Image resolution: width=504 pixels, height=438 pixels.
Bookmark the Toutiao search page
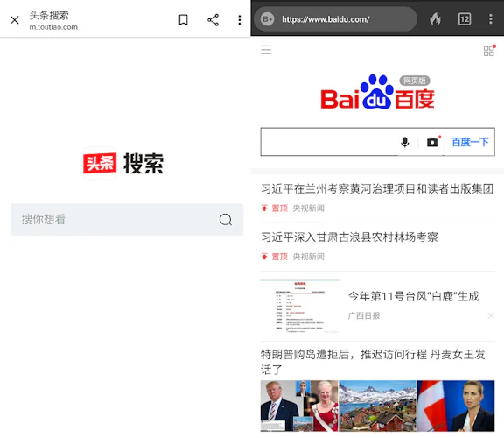coord(183,20)
